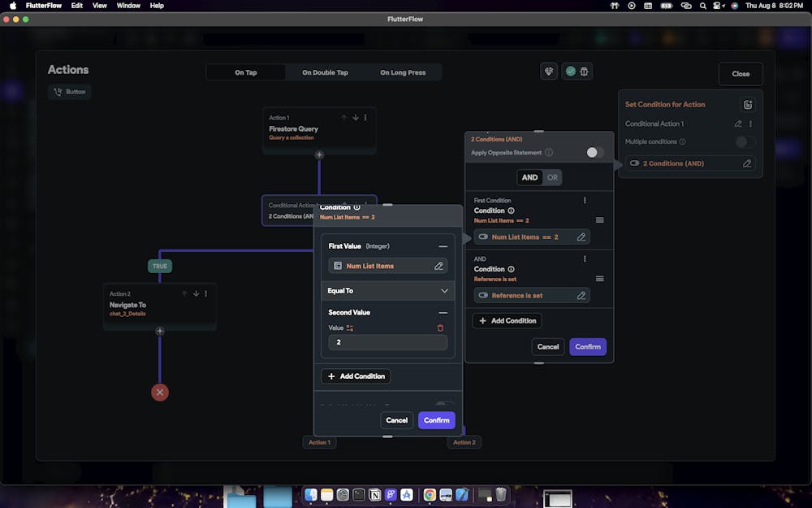Switch to the On Long Press tab
This screenshot has width=812, height=508.
click(x=403, y=72)
